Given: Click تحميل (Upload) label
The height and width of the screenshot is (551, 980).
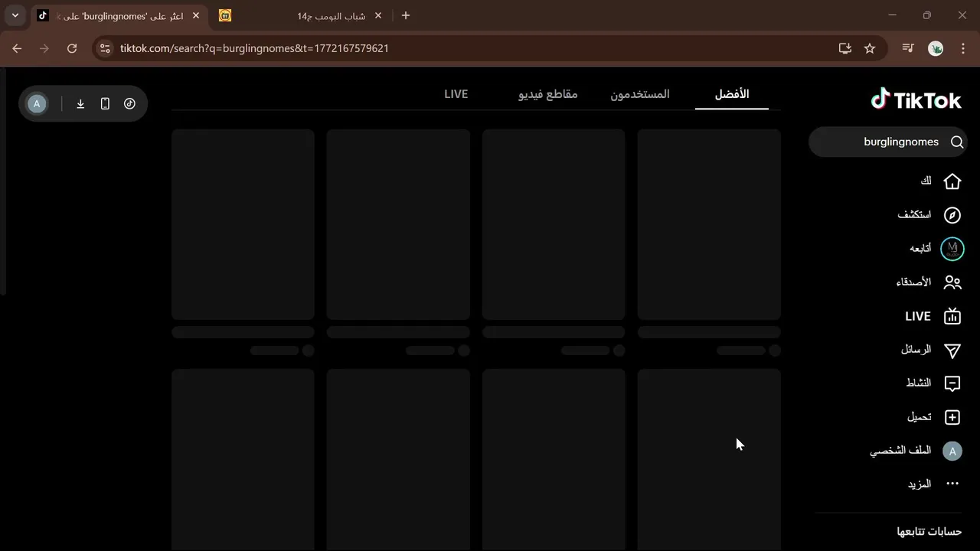Looking at the screenshot, I should click(x=920, y=417).
